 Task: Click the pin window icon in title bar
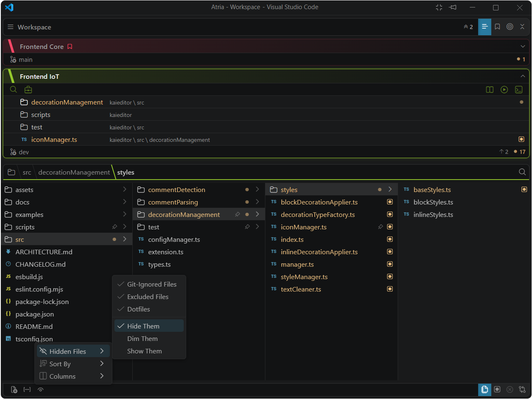tap(453, 7)
